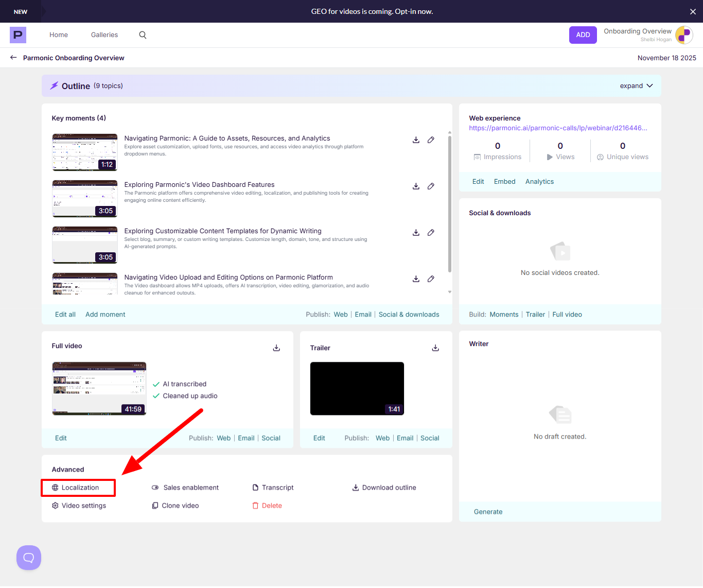The image size is (703, 588).
Task: Download the Navigating Parmonic Guide moment
Action: point(416,140)
